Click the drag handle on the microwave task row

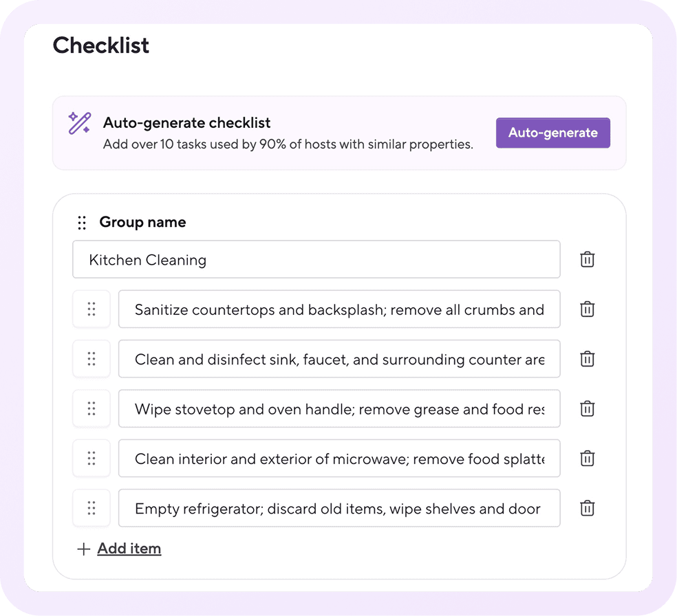(x=92, y=458)
